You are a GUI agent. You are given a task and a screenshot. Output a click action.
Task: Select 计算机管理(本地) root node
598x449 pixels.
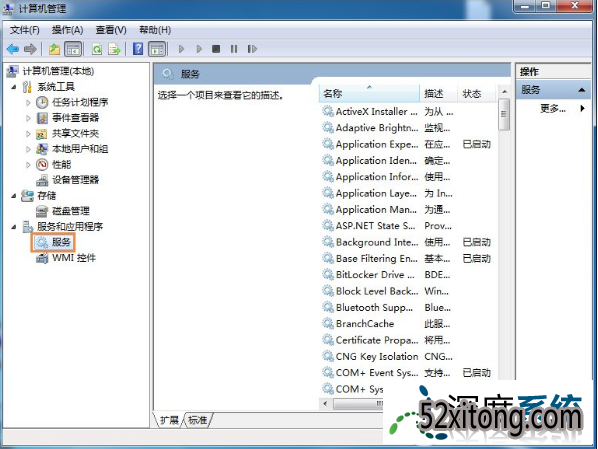[58, 71]
